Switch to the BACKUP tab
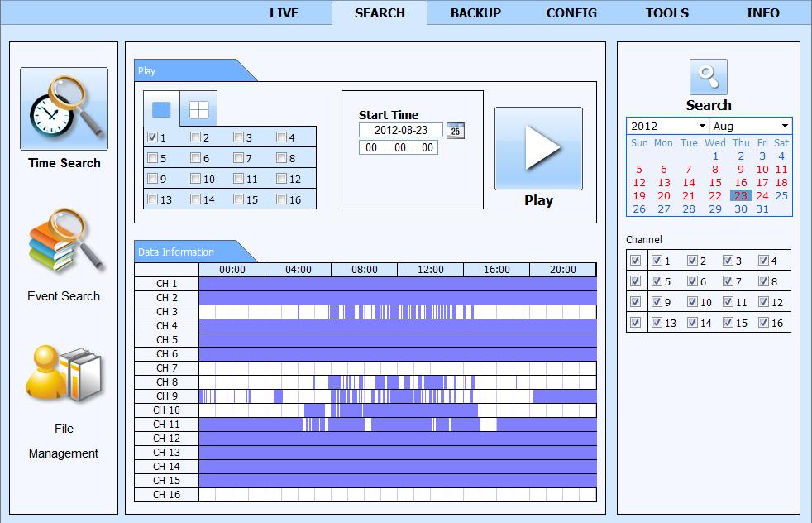Screen dimensions: 812x523 (475, 13)
